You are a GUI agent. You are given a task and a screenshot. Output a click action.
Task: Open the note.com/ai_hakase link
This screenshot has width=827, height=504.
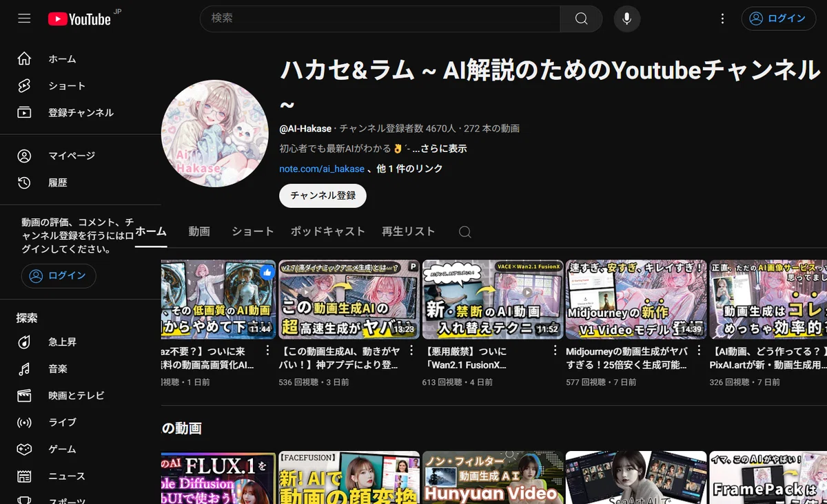[x=322, y=169]
